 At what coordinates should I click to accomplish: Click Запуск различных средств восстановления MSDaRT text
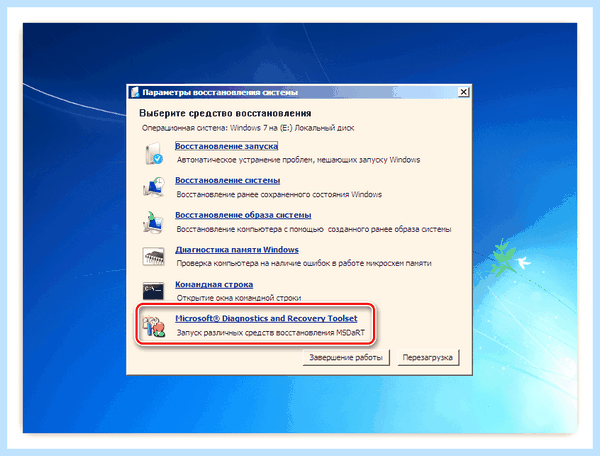(x=271, y=332)
